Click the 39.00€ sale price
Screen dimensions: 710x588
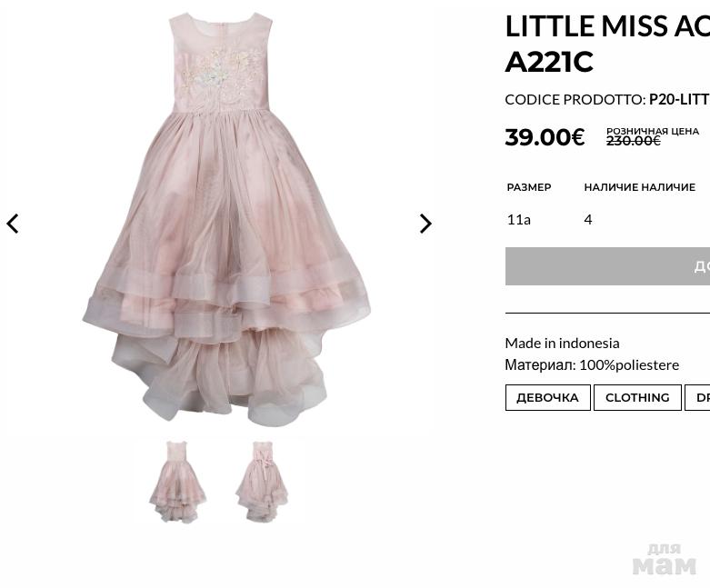545,137
